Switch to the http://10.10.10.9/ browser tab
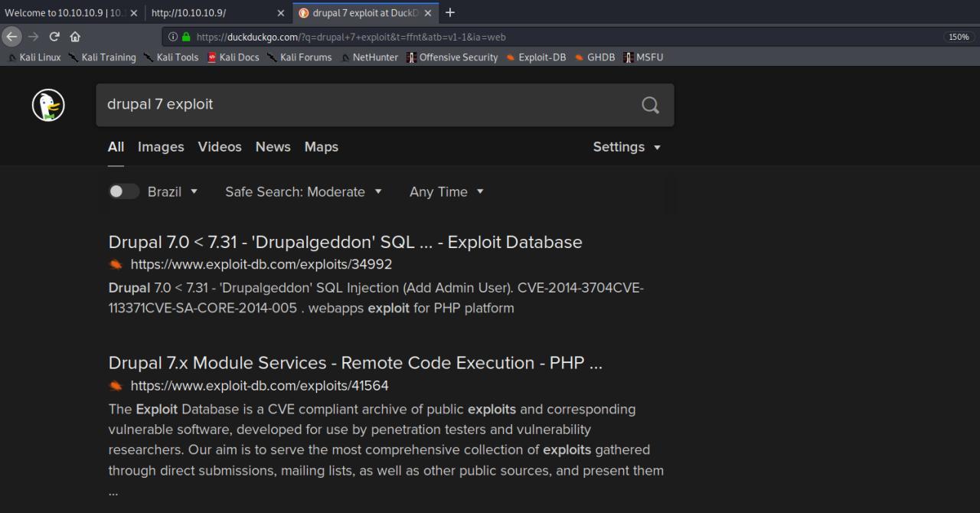980x513 pixels. pos(218,13)
